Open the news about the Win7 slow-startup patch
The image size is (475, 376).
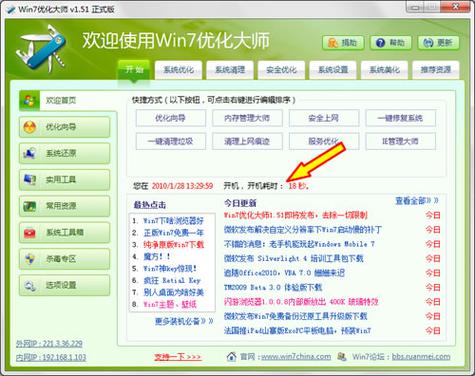(303, 230)
